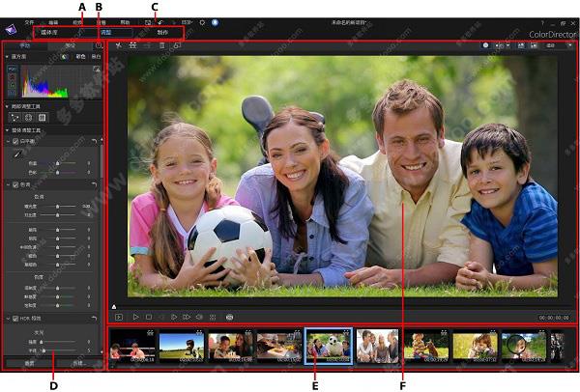The width and height of the screenshot is (580, 392).
Task: Toggle the tone section checkbox
Action: tap(15, 184)
